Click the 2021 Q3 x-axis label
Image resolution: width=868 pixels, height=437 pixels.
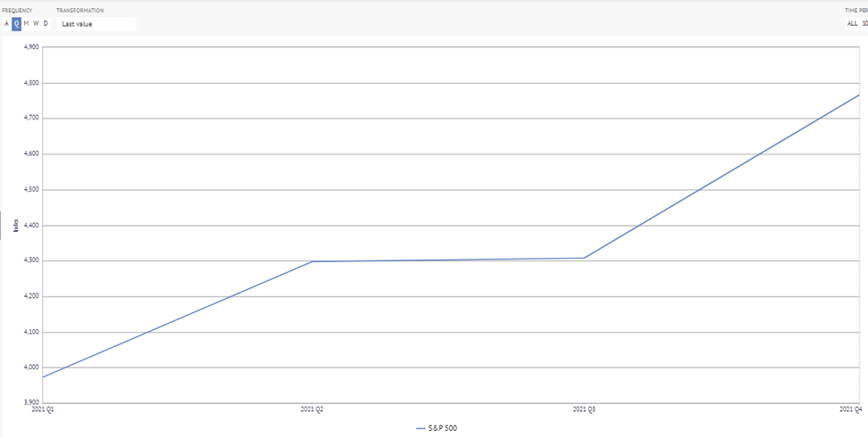(x=584, y=409)
